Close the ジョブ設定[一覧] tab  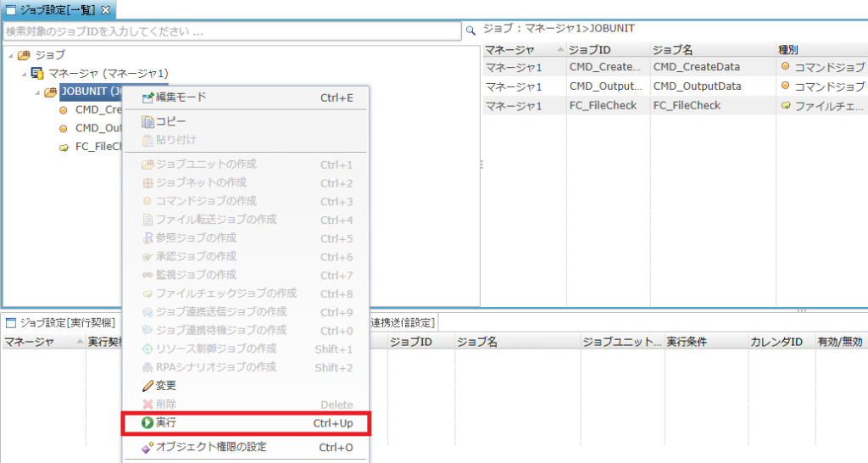tap(106, 10)
